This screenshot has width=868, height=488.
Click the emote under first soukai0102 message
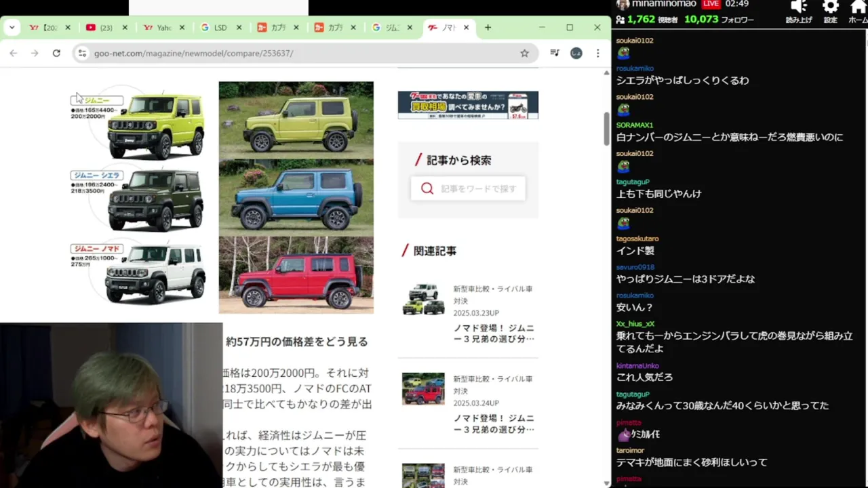point(623,53)
